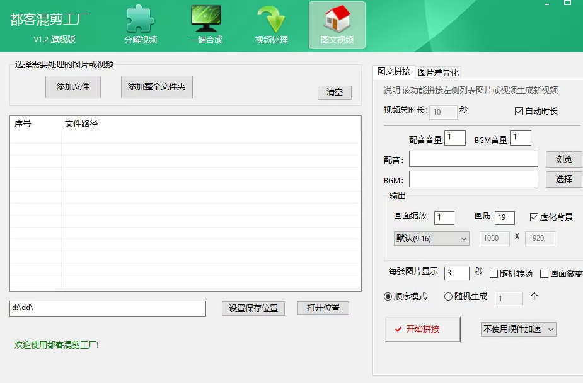
Task: Select the 随机生成 radio button
Action: point(466,296)
